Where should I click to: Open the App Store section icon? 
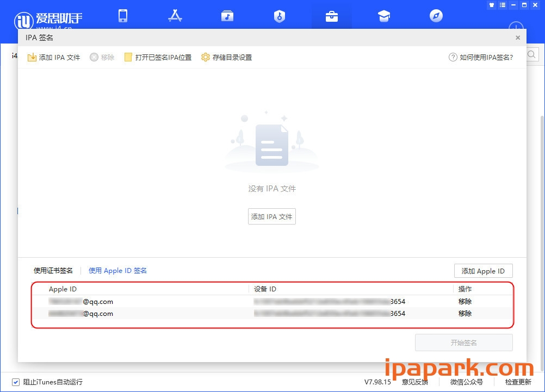pos(175,16)
